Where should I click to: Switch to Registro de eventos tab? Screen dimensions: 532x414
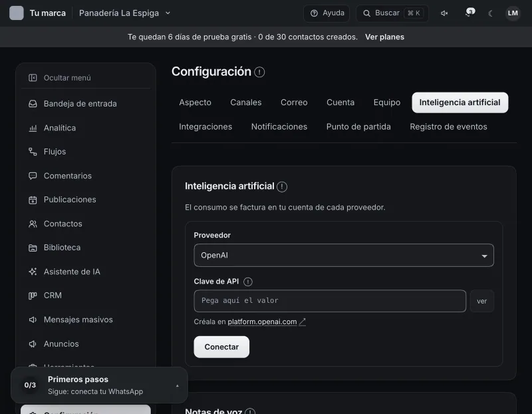point(448,126)
